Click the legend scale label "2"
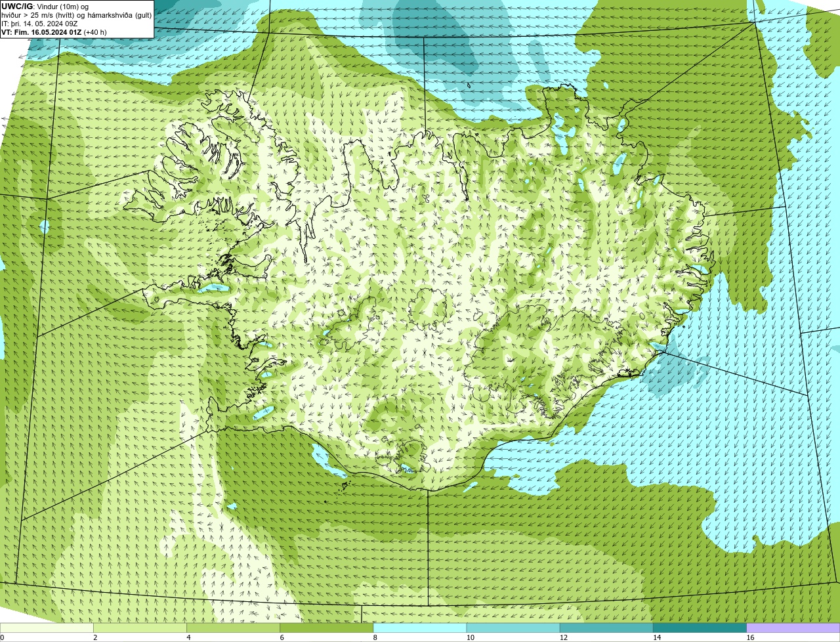Screen dimensions: 840x642 coord(95,637)
